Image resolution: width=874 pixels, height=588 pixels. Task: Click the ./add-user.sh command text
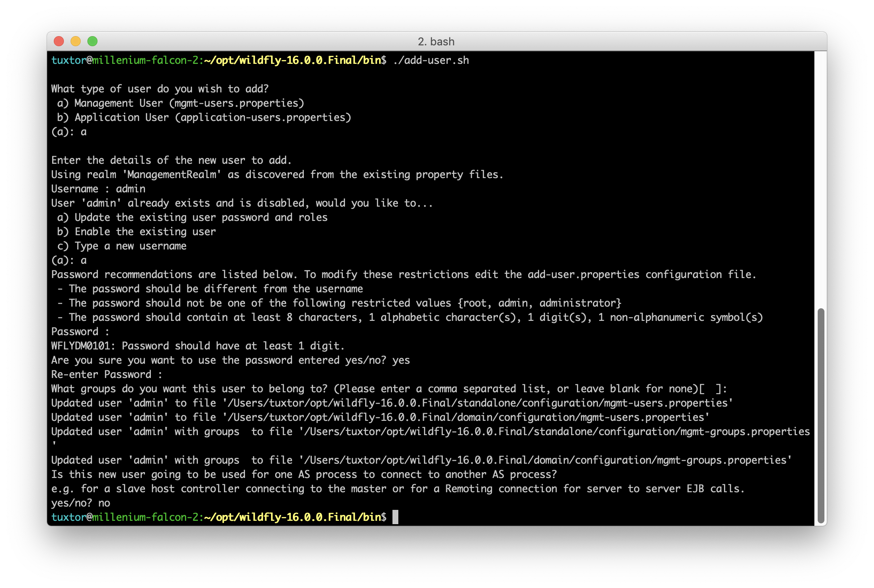[431, 60]
